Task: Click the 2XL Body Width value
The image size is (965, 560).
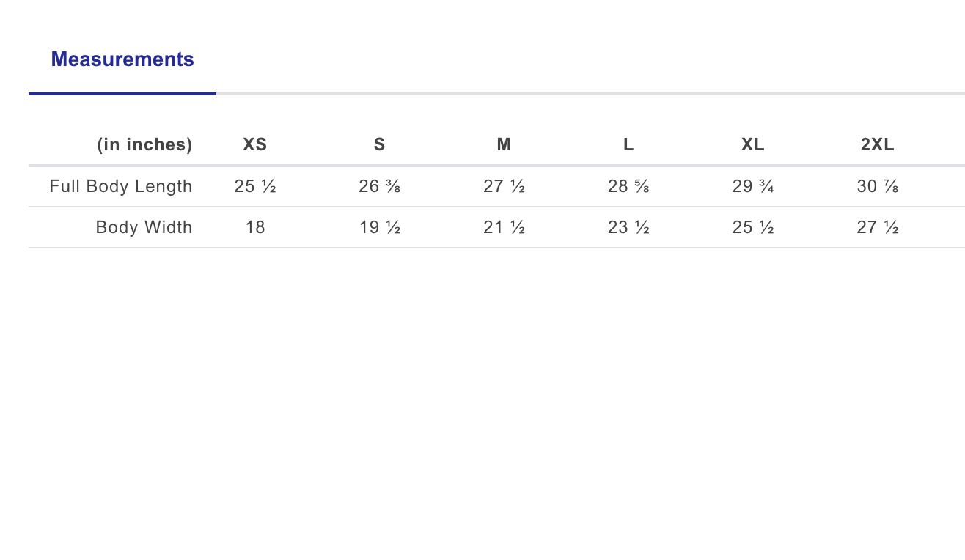Action: pyautogui.click(x=877, y=227)
